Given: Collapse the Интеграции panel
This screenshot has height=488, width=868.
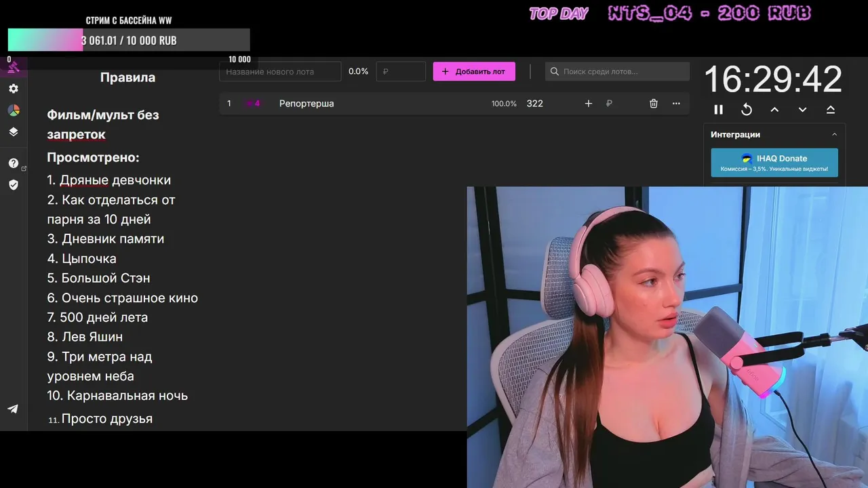Looking at the screenshot, I should [x=834, y=134].
